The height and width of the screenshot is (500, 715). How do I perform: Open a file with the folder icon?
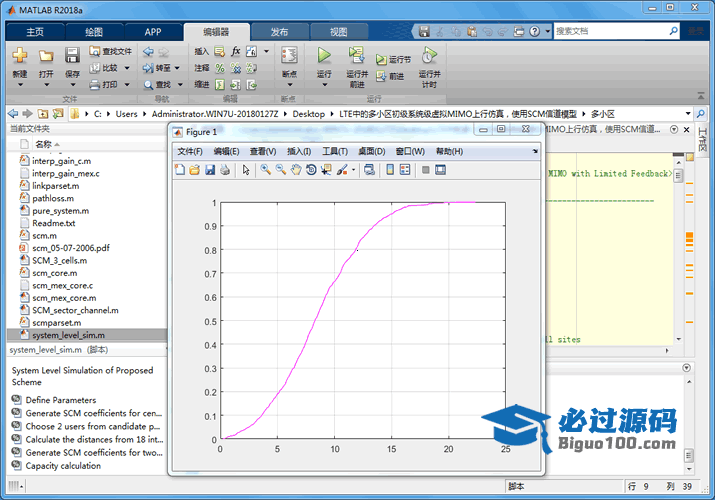coord(46,56)
